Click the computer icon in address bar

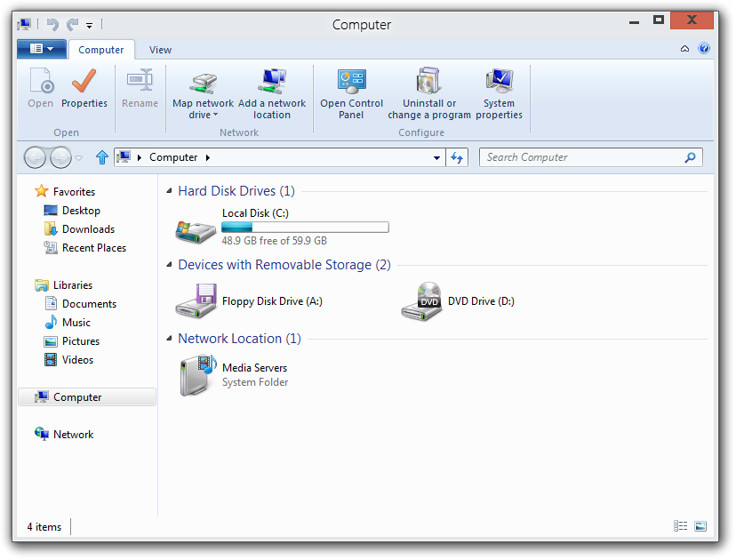(x=124, y=156)
